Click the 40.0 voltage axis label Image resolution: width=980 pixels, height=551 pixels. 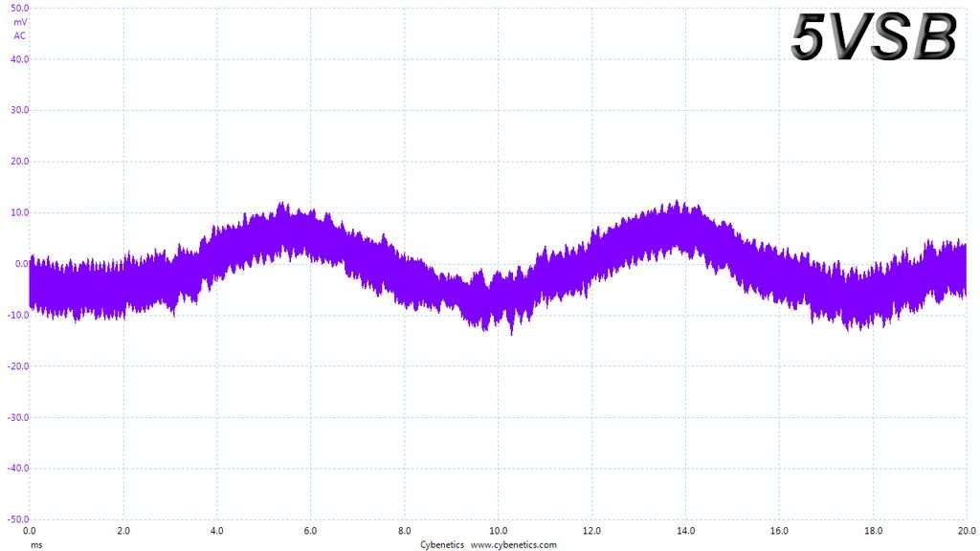[x=20, y=59]
